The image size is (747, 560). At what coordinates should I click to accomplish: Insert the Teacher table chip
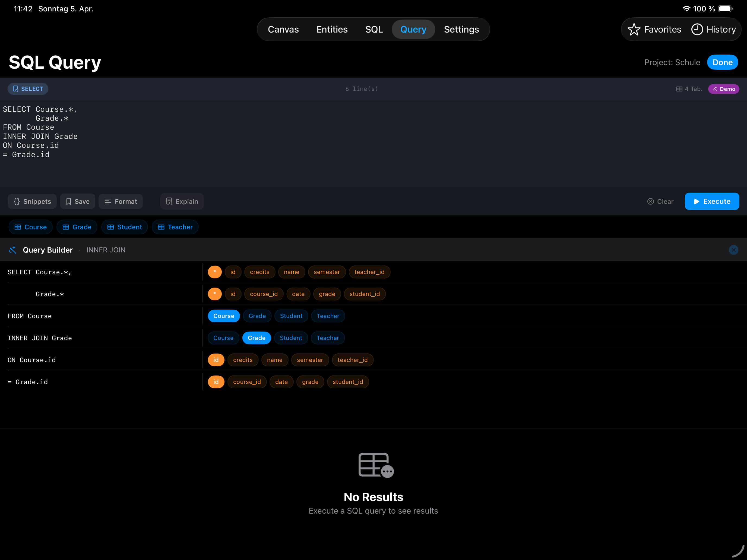(x=175, y=227)
